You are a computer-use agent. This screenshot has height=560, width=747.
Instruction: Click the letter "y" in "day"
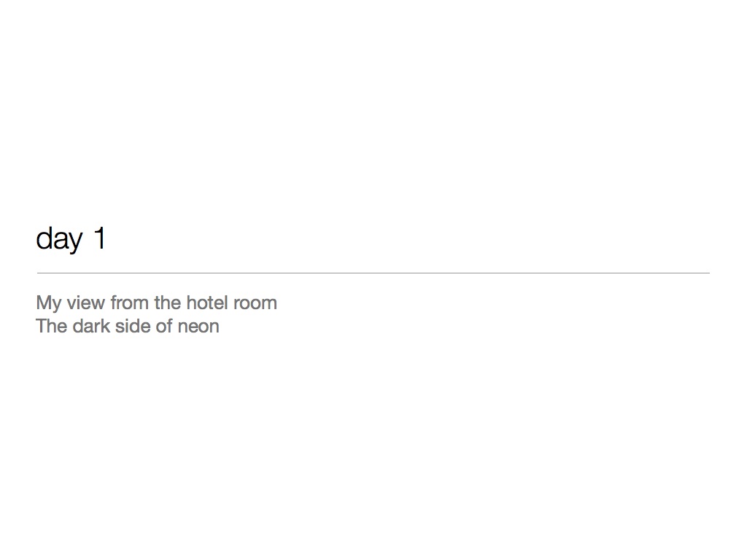(76, 243)
